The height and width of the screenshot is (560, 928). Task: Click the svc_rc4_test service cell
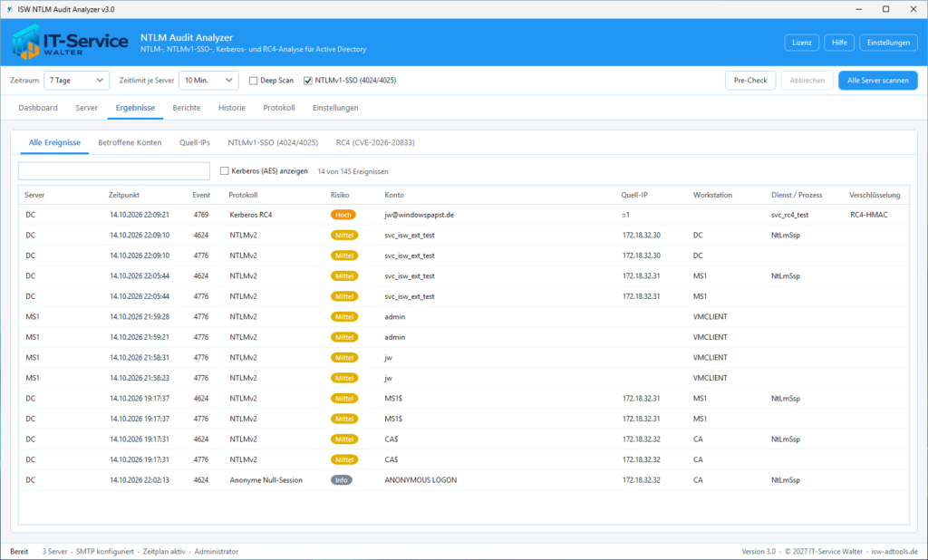(x=789, y=215)
